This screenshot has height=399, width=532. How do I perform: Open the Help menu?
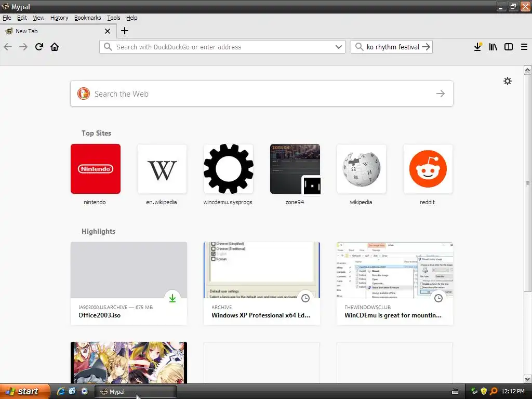click(x=131, y=18)
